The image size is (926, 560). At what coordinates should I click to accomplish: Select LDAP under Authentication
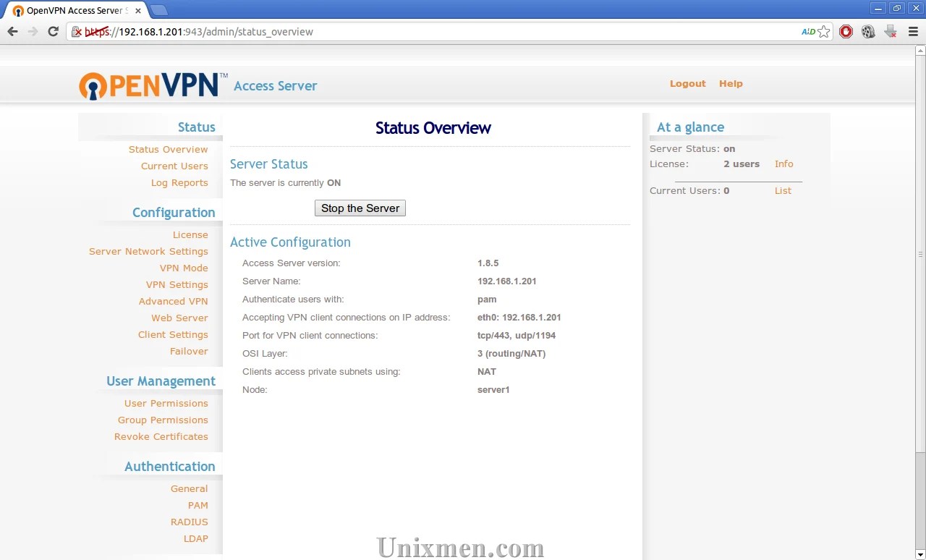click(x=195, y=538)
